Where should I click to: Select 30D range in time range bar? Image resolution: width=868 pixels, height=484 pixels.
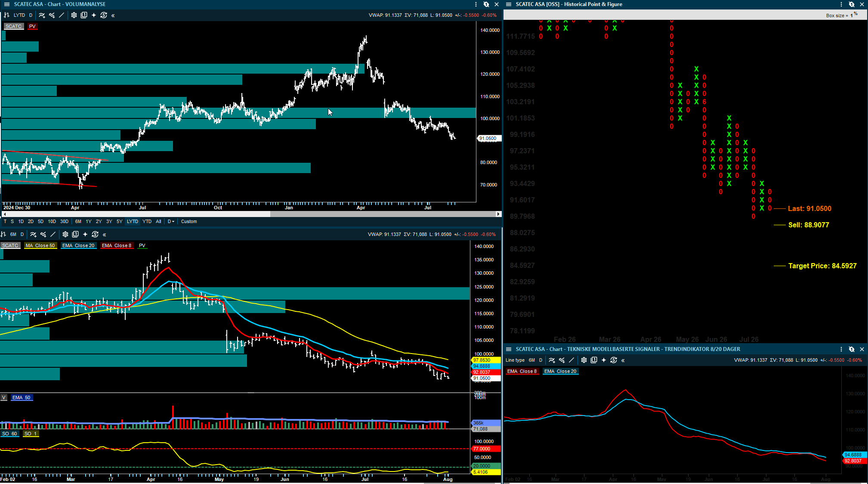click(64, 221)
